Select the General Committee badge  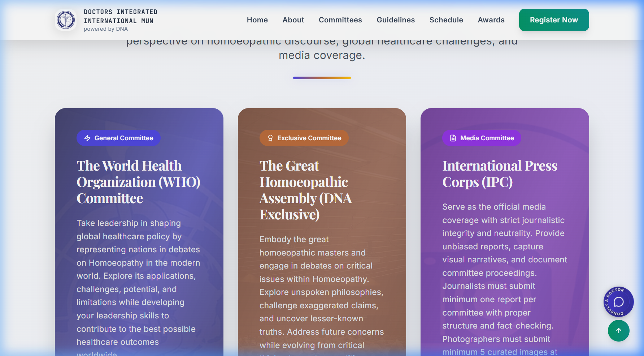118,138
